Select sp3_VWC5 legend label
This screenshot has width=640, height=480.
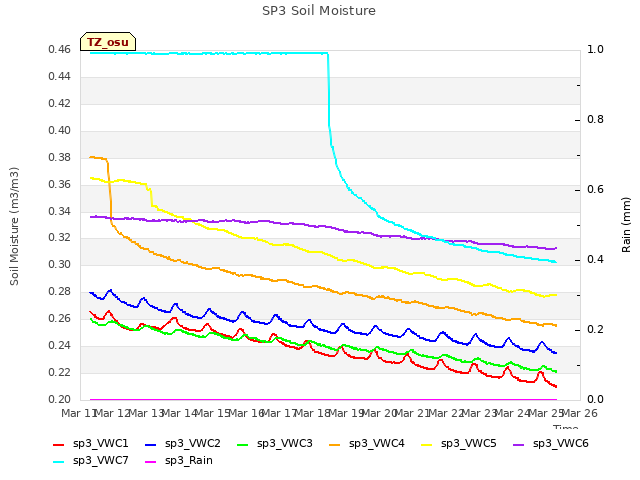click(x=469, y=444)
